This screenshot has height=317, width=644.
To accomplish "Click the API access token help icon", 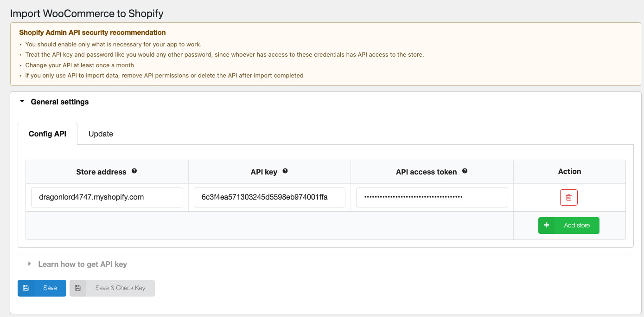I will click(x=465, y=171).
